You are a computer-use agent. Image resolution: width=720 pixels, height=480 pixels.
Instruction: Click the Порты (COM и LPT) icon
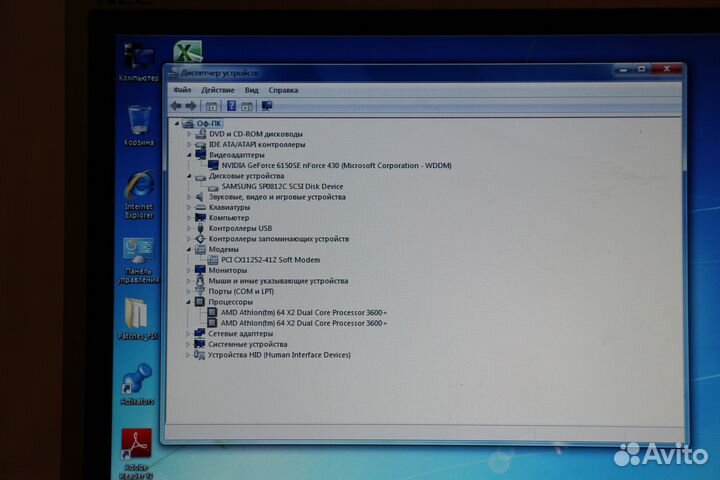(x=200, y=291)
